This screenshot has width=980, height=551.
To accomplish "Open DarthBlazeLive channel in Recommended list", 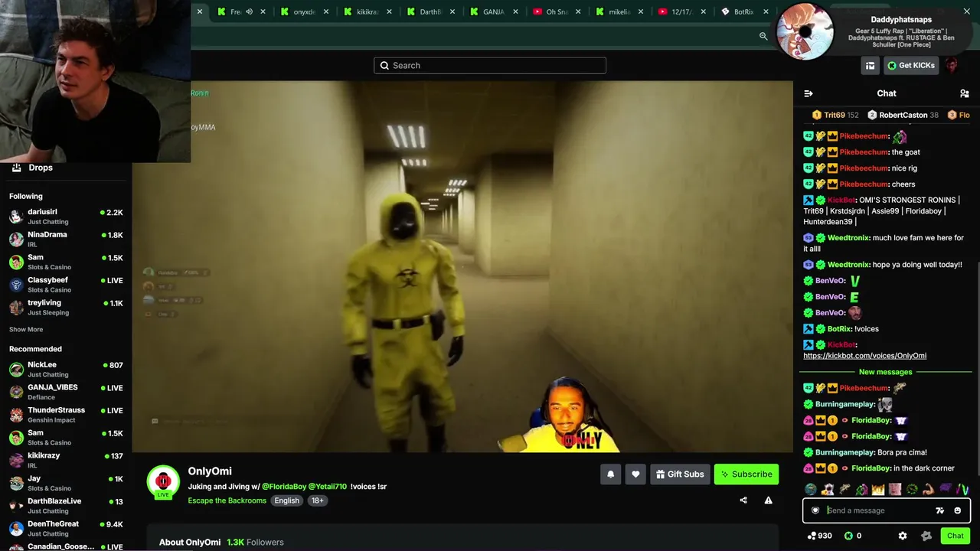I will (66, 506).
